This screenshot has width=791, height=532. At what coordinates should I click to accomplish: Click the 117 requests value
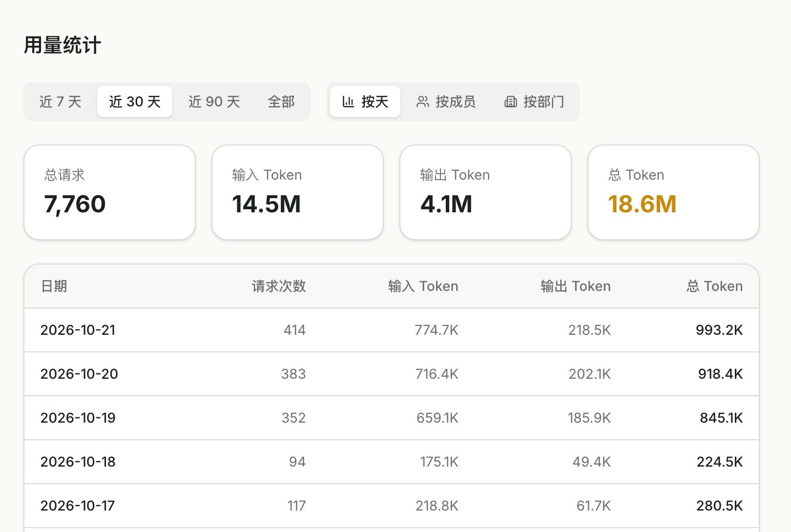(x=297, y=506)
